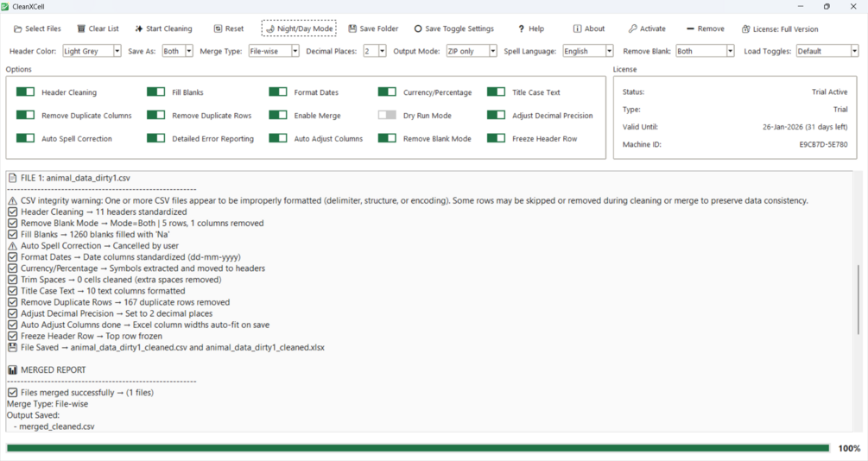
Task: Click Machine ID value E9CB7D-5E780
Action: tap(823, 144)
